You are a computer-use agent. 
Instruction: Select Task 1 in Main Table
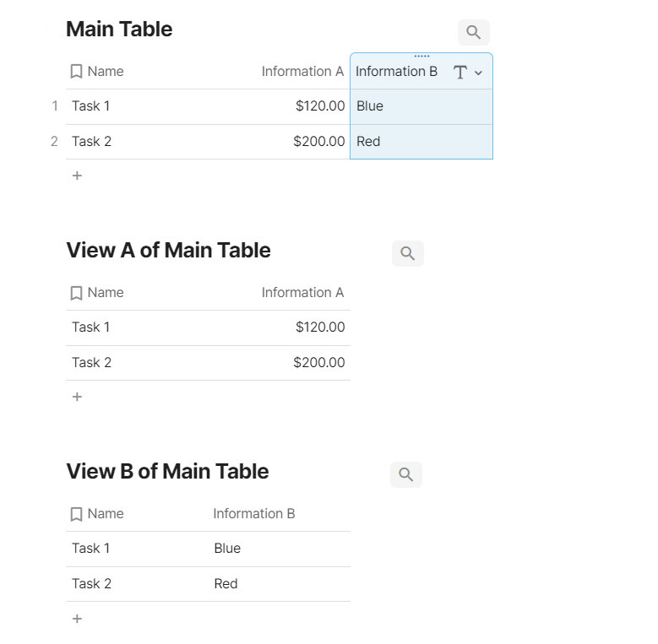(x=91, y=106)
